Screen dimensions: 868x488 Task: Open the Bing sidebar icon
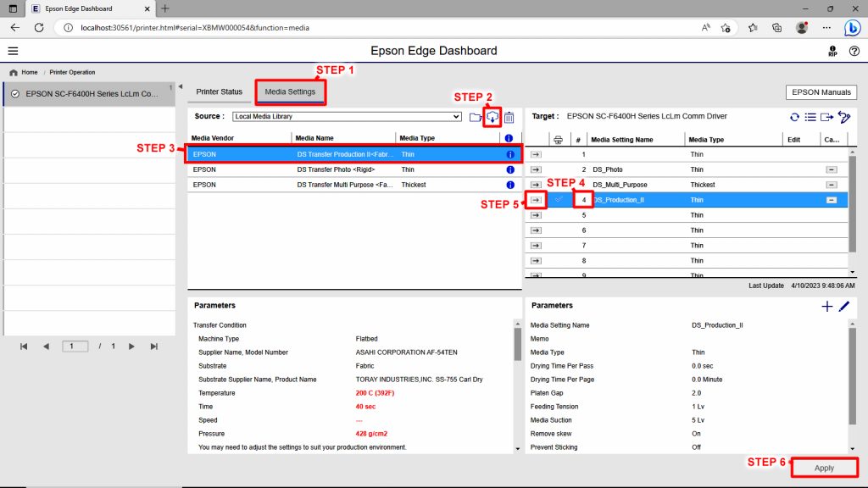pos(853,28)
